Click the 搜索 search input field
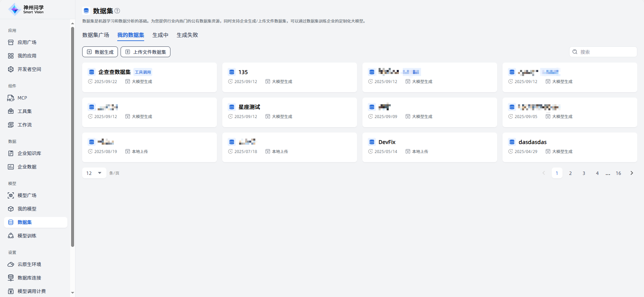Screen dimensions: 644x297 (606, 52)
